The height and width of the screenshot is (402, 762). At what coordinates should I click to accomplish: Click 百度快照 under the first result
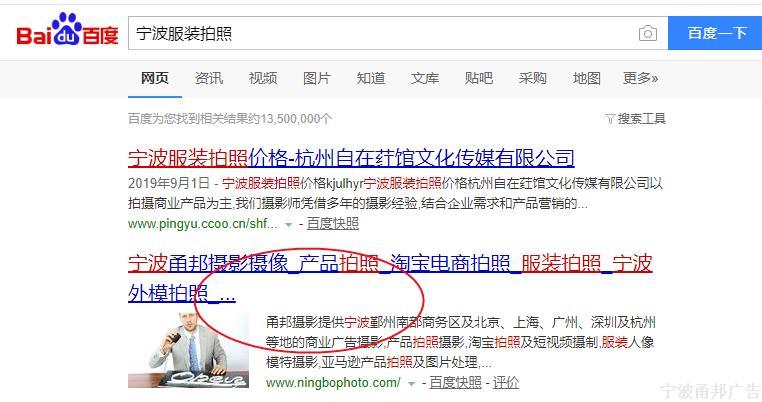tap(333, 224)
